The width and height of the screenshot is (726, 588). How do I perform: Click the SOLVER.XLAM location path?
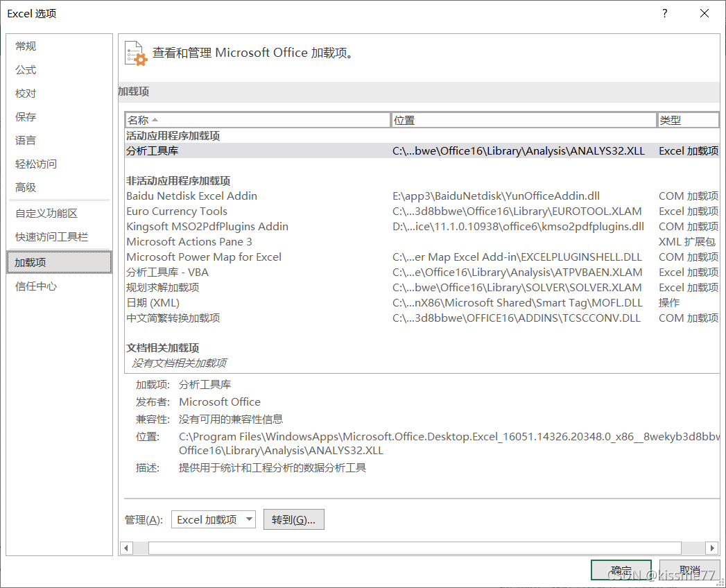[x=517, y=288]
